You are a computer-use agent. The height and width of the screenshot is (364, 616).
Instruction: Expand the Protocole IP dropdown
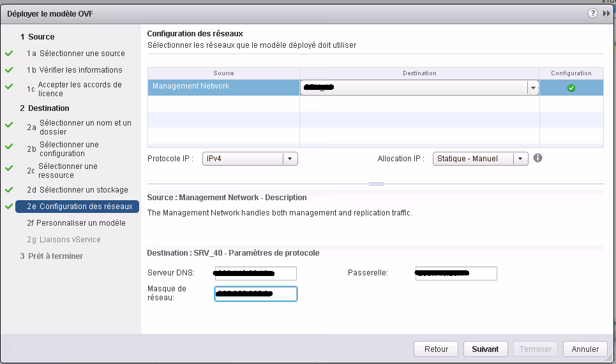(x=290, y=159)
